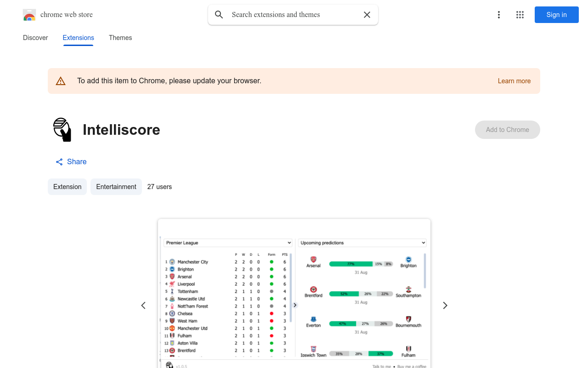Image resolution: width=588 pixels, height=368 pixels.
Task: Open the Upcoming predictions dropdown
Action: click(362, 243)
